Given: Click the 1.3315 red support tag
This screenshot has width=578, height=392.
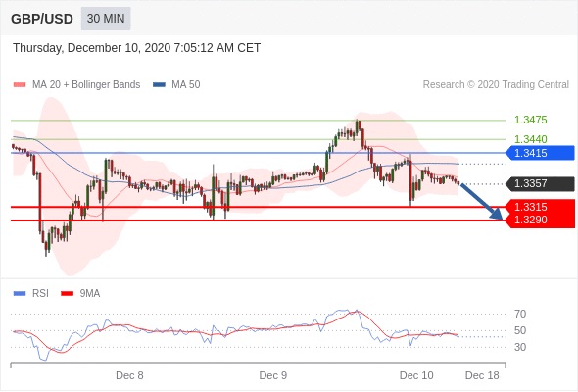Looking at the screenshot, I should click(540, 207).
